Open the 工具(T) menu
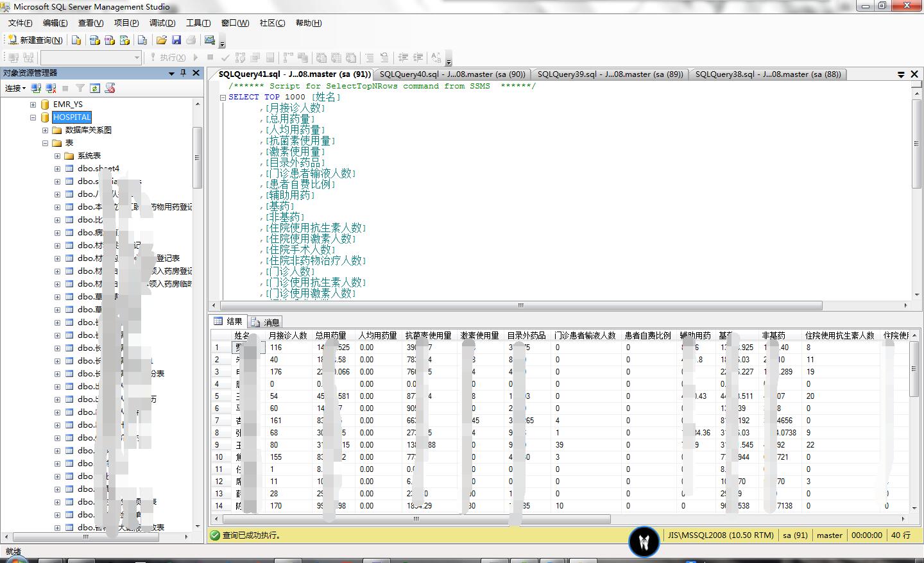 coord(198,22)
